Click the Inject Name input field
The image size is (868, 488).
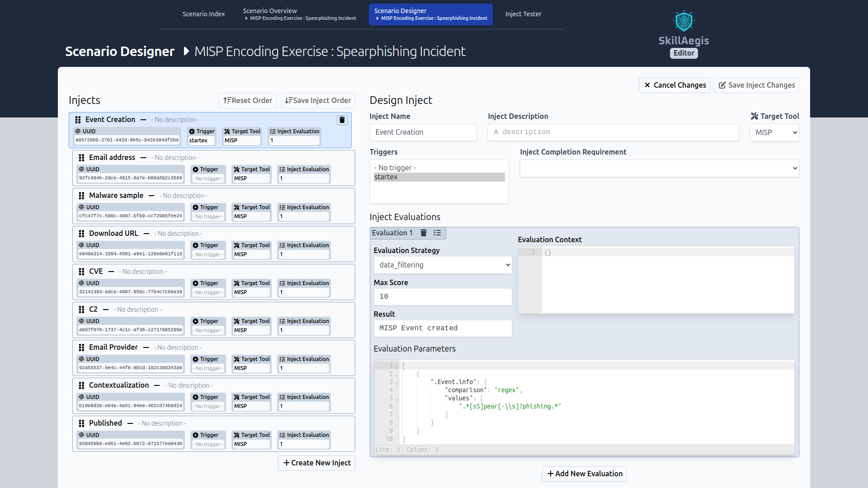coord(423,131)
